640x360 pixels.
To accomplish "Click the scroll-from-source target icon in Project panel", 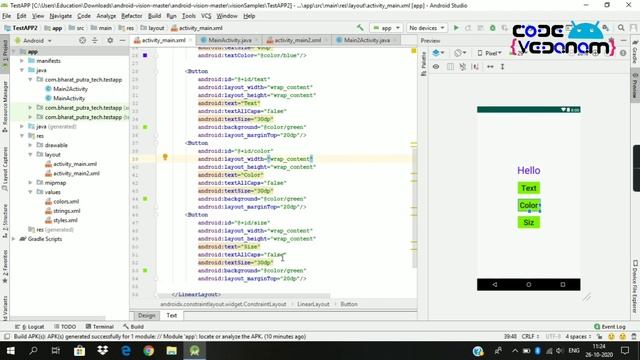I will [x=82, y=40].
